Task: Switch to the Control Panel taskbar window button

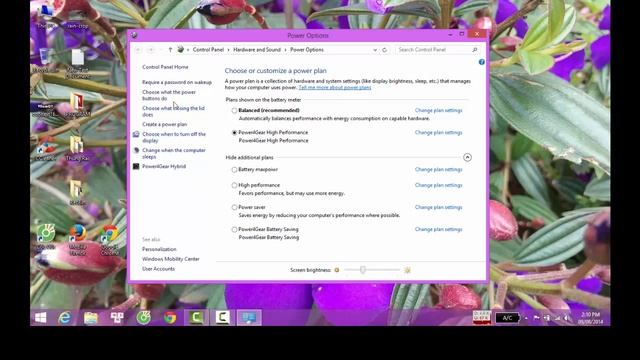Action: [x=249, y=318]
